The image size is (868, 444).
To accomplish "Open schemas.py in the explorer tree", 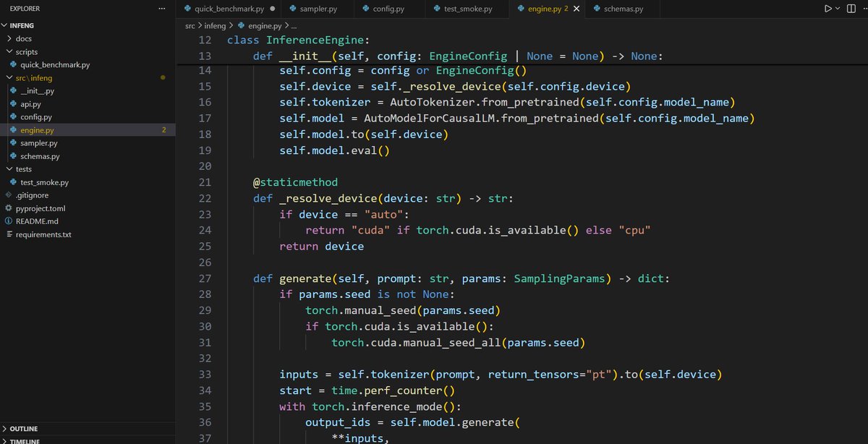I will tap(88, 156).
